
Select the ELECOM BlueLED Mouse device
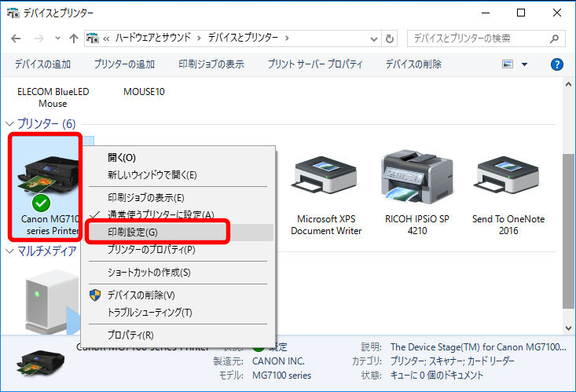point(53,97)
